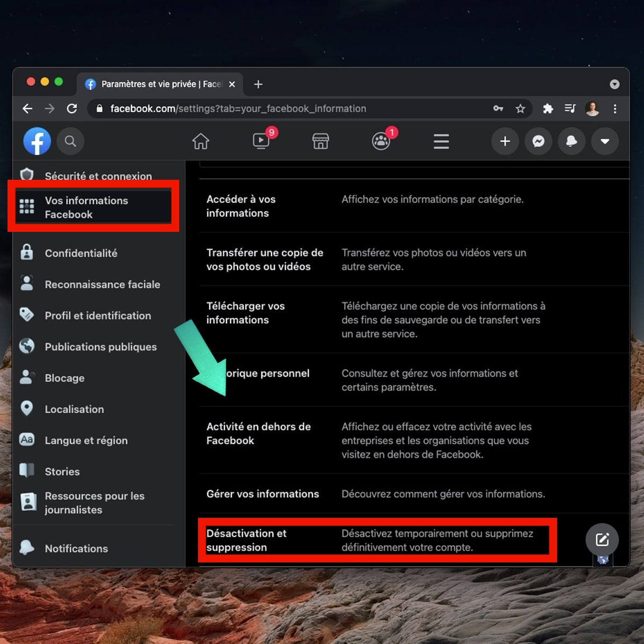Image resolution: width=644 pixels, height=644 pixels.
Task: Click text 'Découvrez comment gérer vos informations.'
Action: point(443,494)
